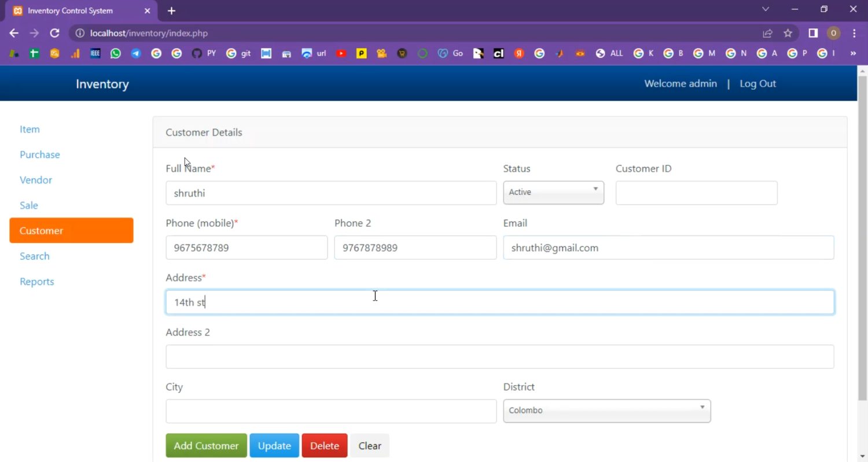The image size is (868, 462).
Task: Open the Telegram bookmark icon
Action: [136, 53]
